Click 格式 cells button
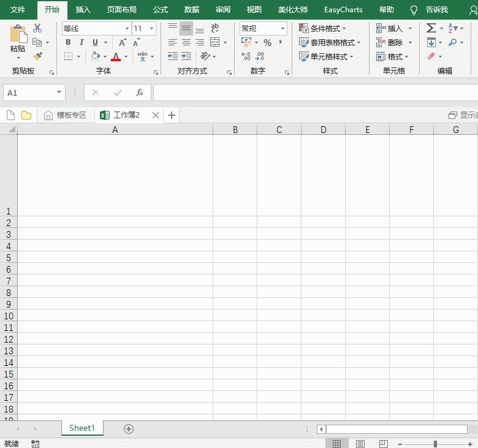Screen dimensions: 478x448 click(x=392, y=57)
